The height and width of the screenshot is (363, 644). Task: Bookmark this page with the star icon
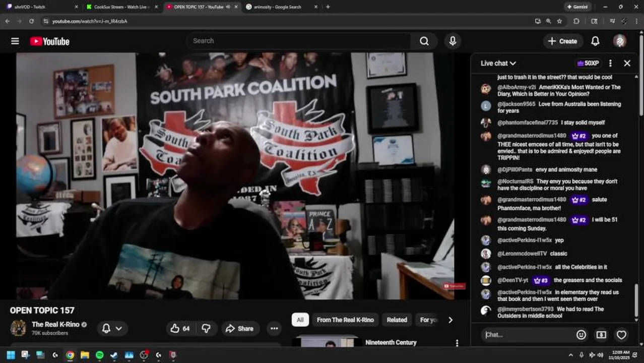click(x=559, y=21)
